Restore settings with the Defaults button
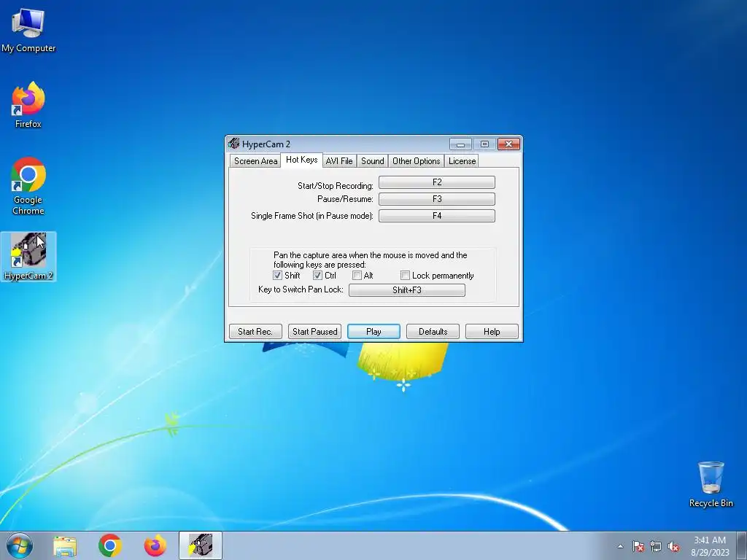The image size is (747, 560). (x=433, y=332)
